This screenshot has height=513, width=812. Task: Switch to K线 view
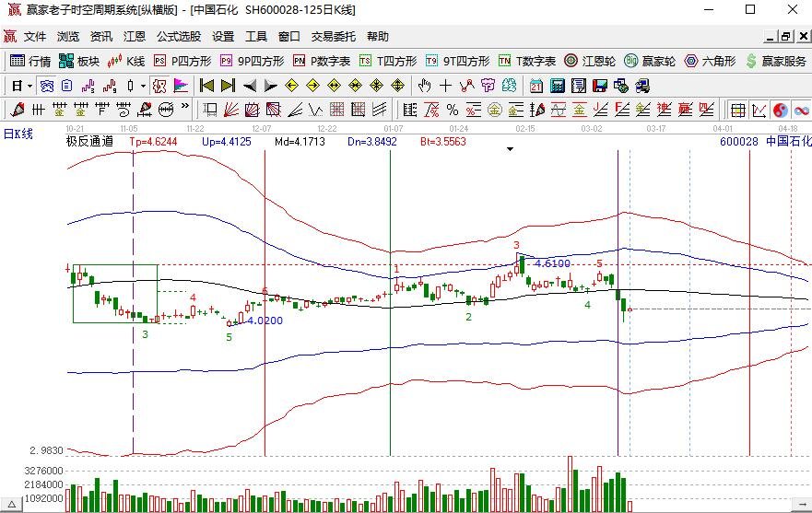point(126,61)
